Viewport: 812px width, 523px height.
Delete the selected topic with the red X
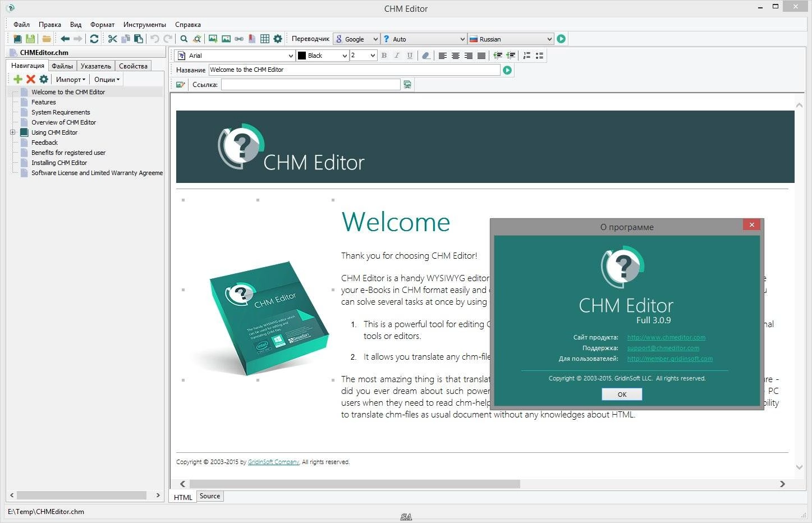click(x=31, y=79)
